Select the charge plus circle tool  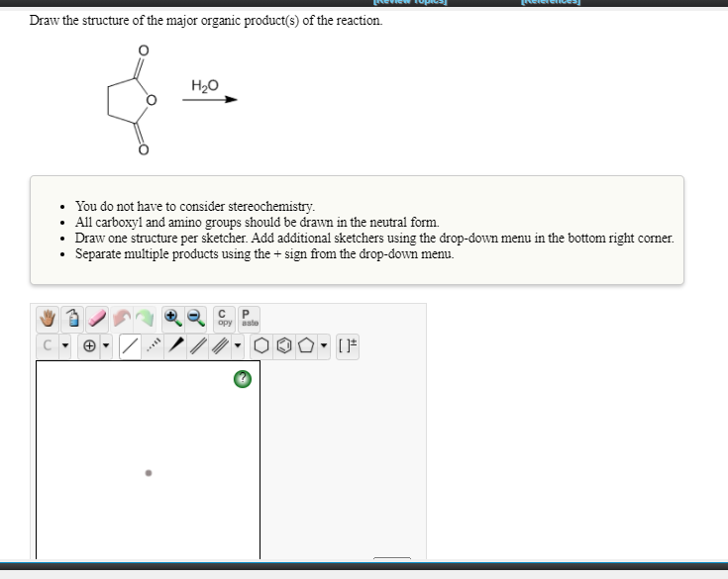tap(89, 345)
